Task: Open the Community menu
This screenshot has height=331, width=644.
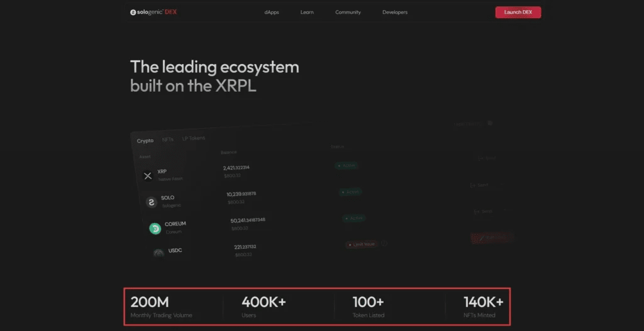Action: [348, 13]
